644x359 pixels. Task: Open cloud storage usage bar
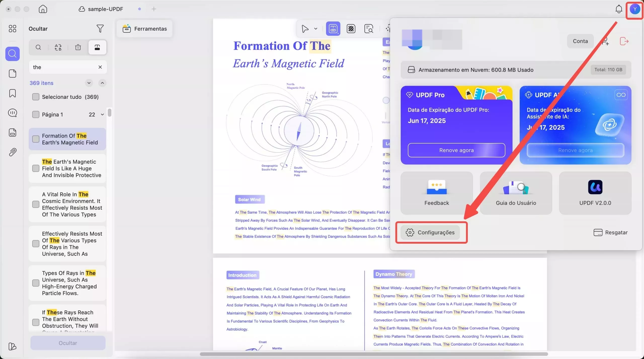[x=516, y=70]
